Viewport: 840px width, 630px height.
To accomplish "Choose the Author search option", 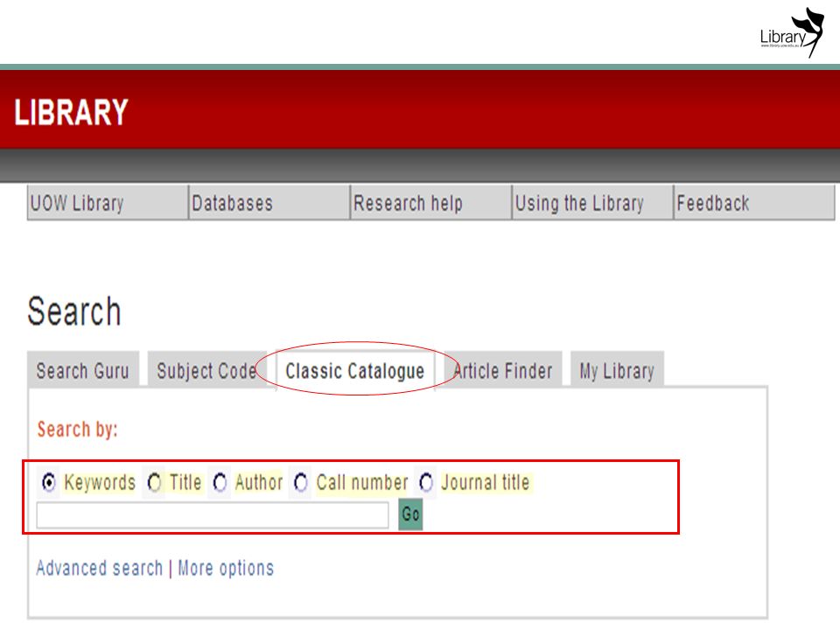I will (220, 482).
